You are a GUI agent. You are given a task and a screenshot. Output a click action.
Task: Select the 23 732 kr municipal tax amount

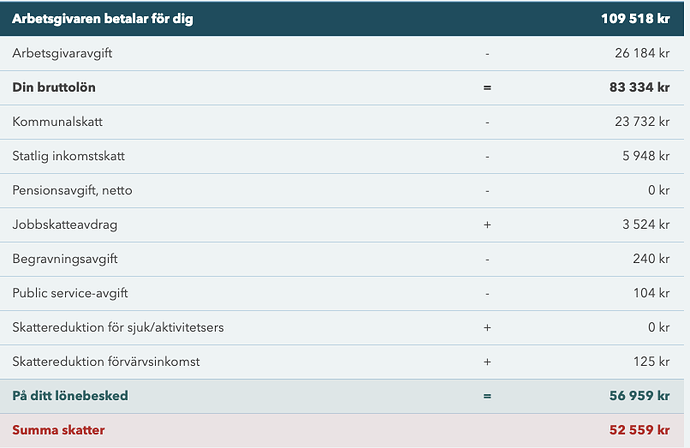pyautogui.click(x=642, y=122)
